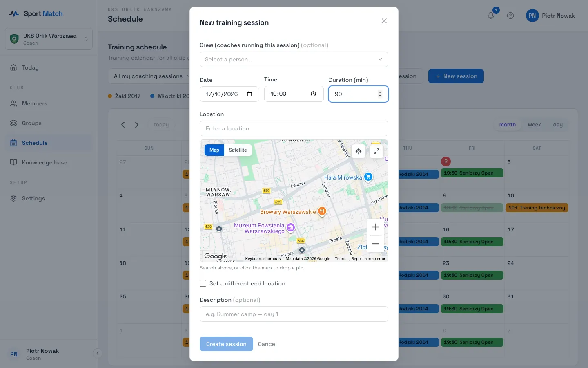Open Members in the sidebar
Image resolution: width=588 pixels, height=368 pixels.
pyautogui.click(x=49, y=103)
